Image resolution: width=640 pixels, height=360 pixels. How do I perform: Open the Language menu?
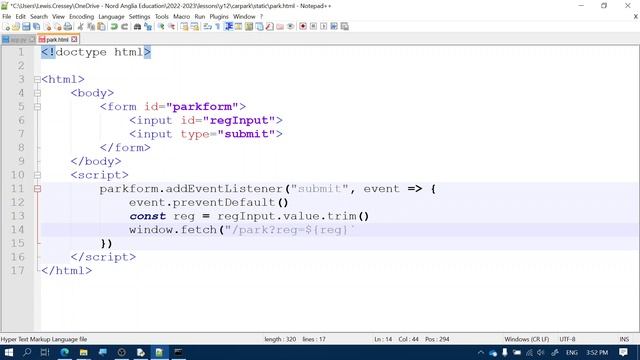tap(111, 17)
